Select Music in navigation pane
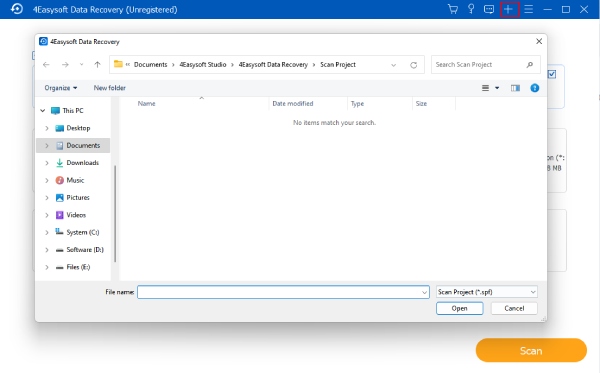 75,180
